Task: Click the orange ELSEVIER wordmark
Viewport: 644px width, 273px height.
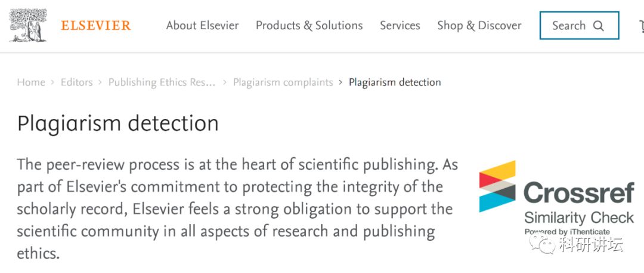Action: 95,26
